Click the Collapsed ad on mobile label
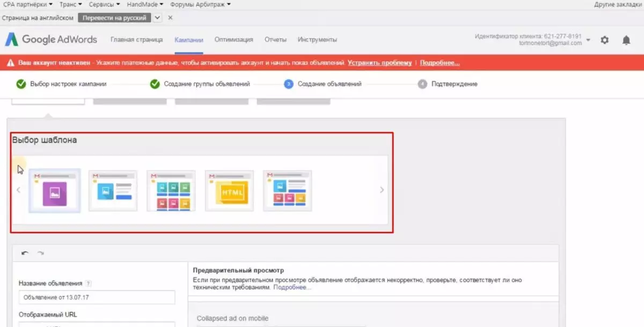The height and width of the screenshot is (327, 644). tap(232, 318)
